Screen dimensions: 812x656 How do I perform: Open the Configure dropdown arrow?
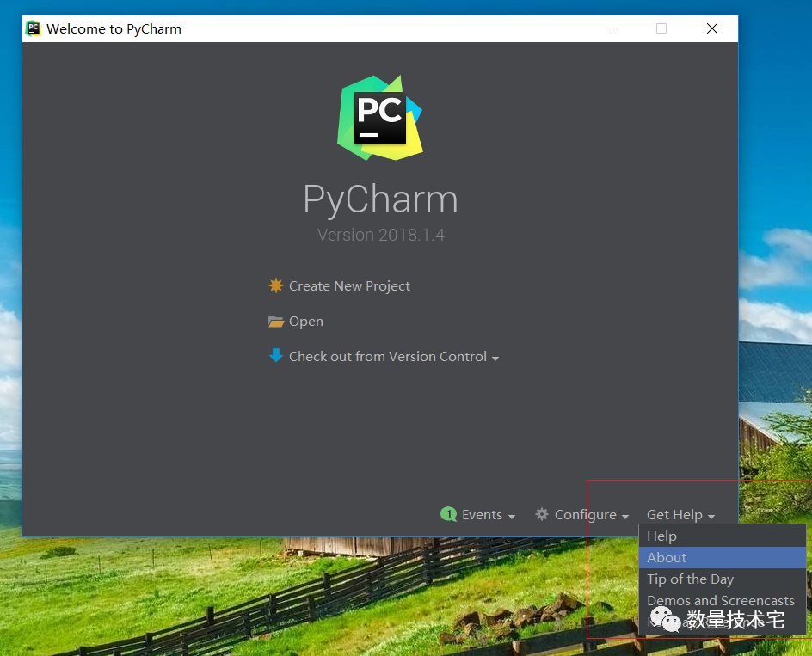click(x=625, y=516)
